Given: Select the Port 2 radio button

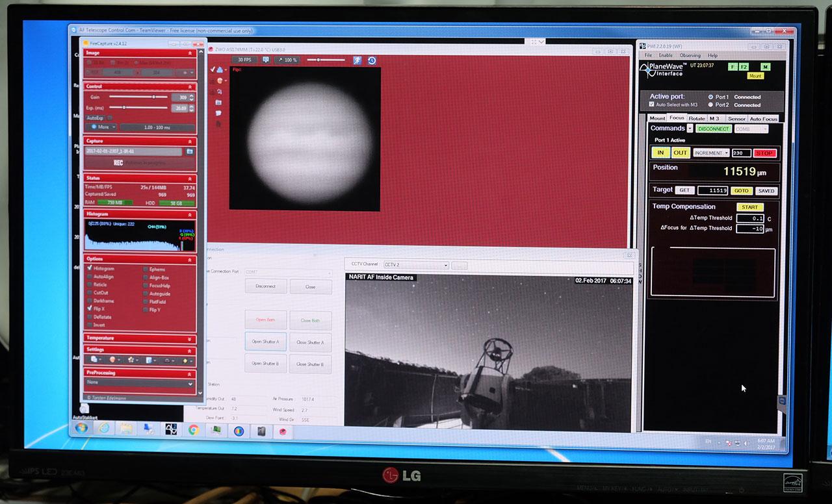Looking at the screenshot, I should coord(710,105).
